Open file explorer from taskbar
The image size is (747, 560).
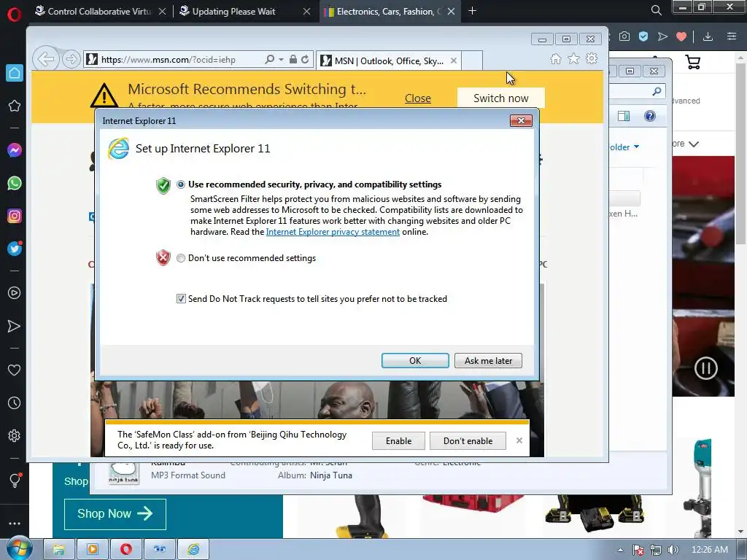pyautogui.click(x=59, y=550)
